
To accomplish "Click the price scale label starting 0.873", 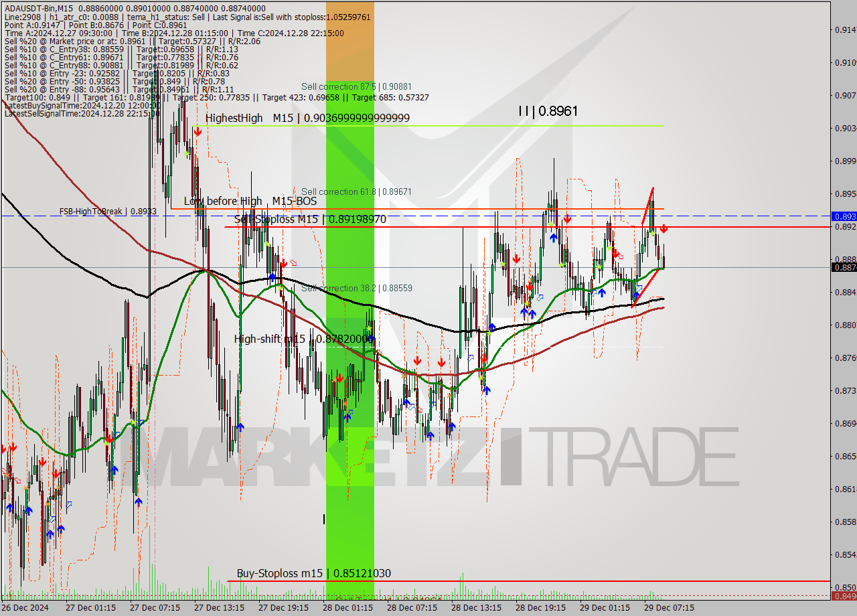I will 845,390.
